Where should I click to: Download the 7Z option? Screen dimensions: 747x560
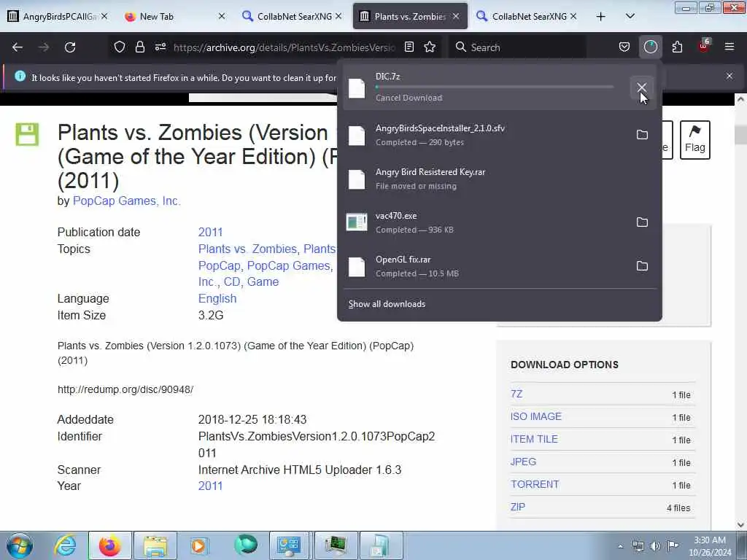516,394
